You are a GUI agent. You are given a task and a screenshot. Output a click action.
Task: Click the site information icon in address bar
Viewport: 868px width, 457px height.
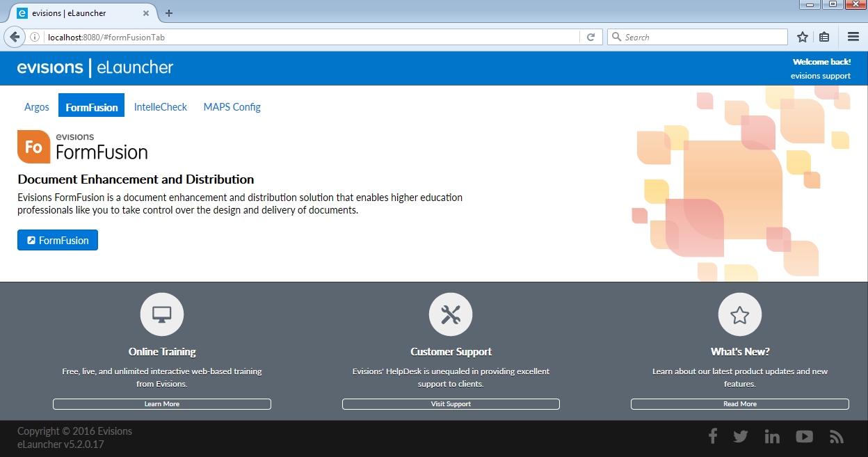pos(35,37)
